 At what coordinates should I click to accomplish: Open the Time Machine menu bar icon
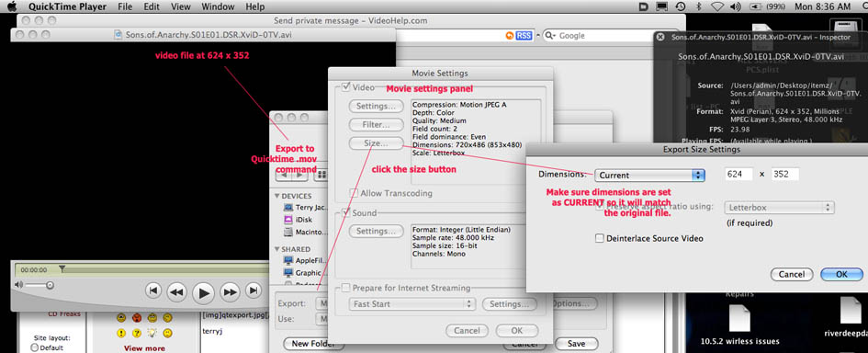click(680, 6)
